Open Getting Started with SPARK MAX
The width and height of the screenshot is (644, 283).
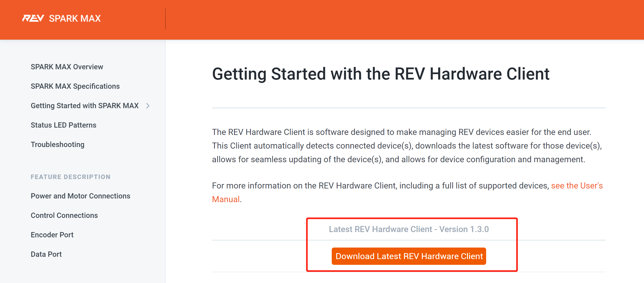click(85, 106)
